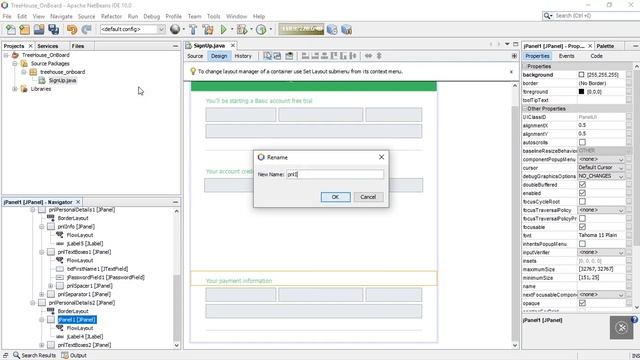Viewport: 640px width, 360px height.
Task: Close the Rename dialog with X
Action: point(381,157)
